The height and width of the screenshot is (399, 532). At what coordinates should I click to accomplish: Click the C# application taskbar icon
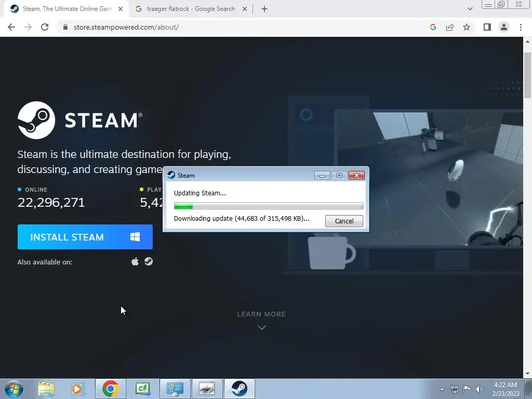[x=143, y=389]
